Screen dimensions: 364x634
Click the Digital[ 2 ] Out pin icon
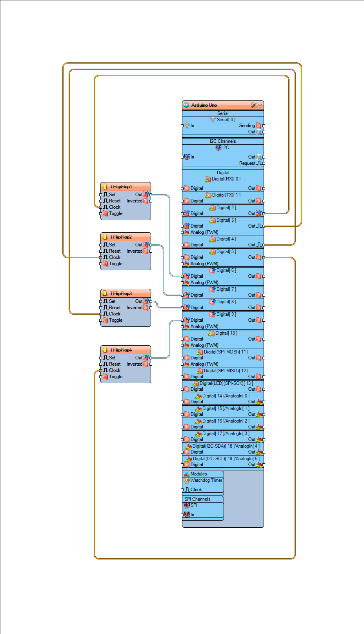coord(258,213)
